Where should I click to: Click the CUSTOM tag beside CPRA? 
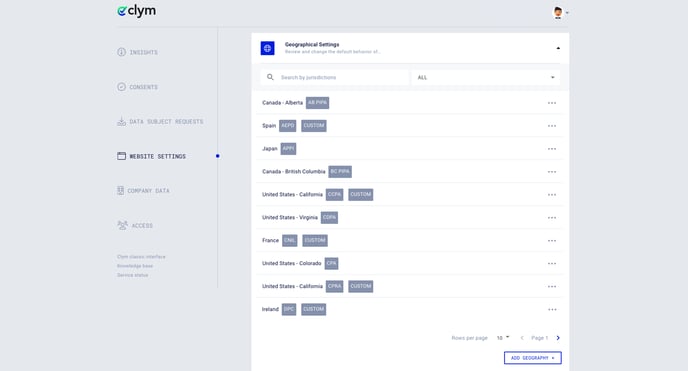361,286
